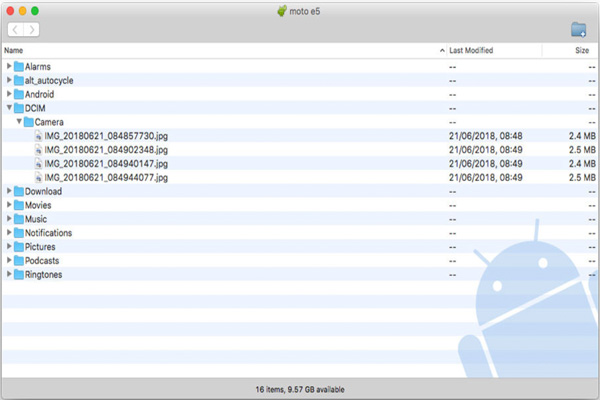Click file icon of IMG_20180621_084902348.jpg
The image size is (600, 400).
click(38, 150)
